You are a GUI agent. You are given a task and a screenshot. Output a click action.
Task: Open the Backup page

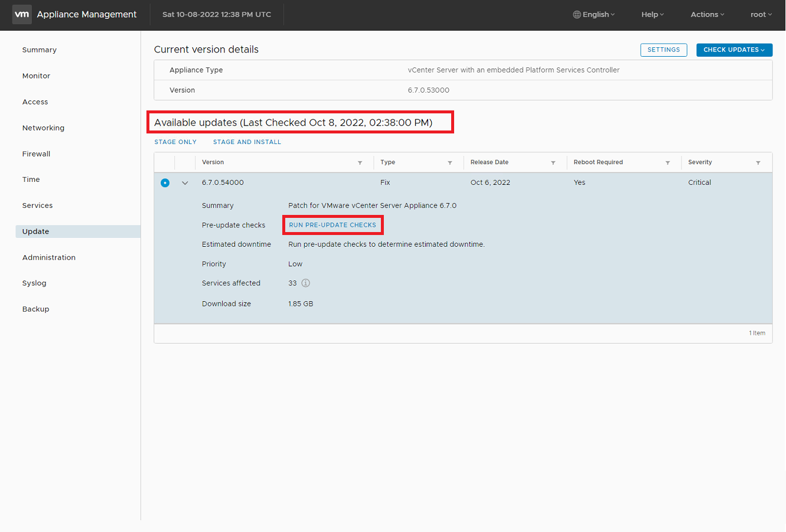(x=35, y=309)
